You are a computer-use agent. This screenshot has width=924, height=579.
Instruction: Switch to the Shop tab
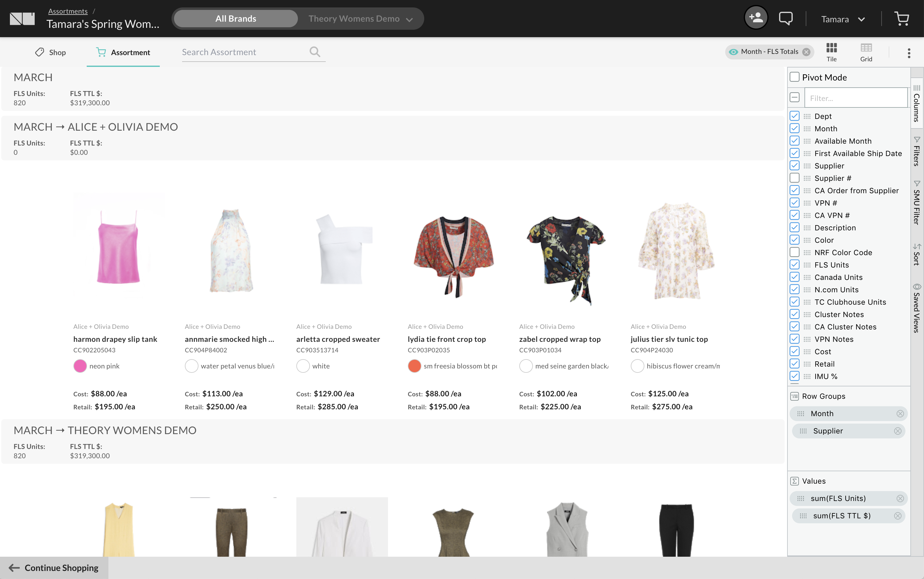[50, 52]
